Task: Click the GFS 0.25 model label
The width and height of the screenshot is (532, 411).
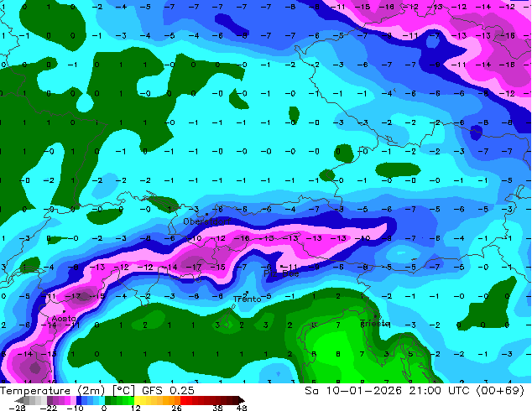Action: 168,391
